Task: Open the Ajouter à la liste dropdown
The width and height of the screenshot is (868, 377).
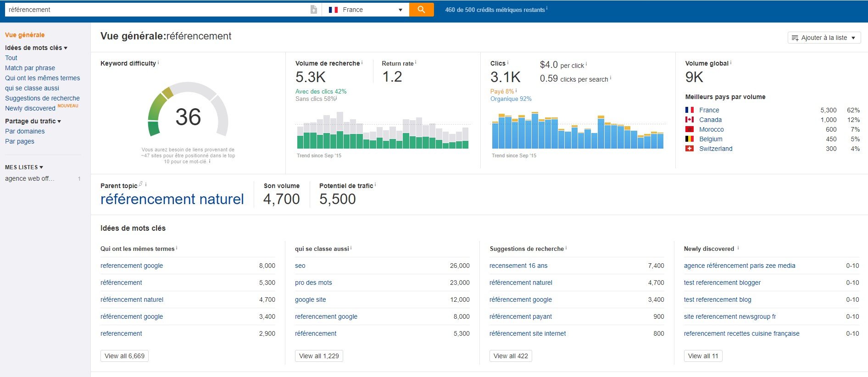Action: [824, 38]
